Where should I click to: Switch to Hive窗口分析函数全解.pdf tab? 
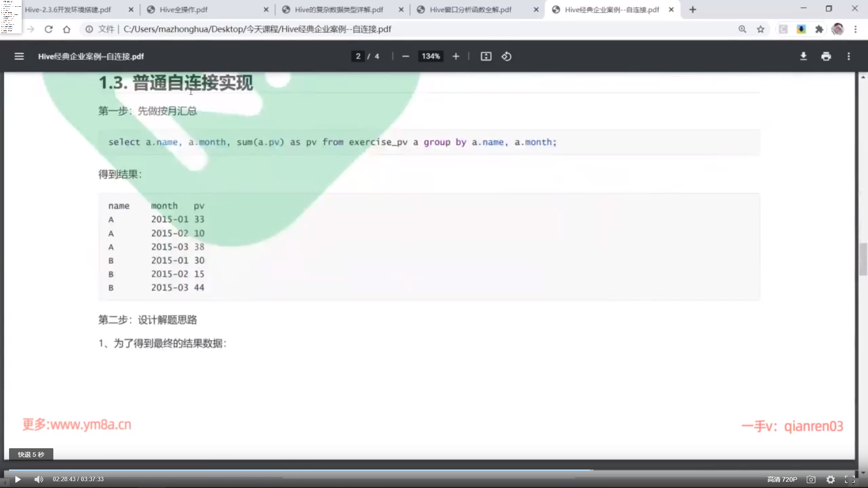pos(470,9)
